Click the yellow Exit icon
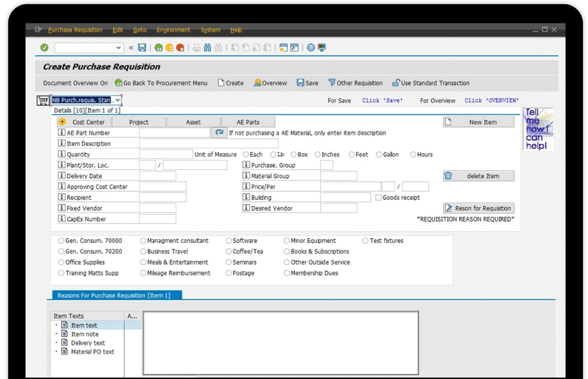This screenshot has height=379, width=588. [x=169, y=48]
